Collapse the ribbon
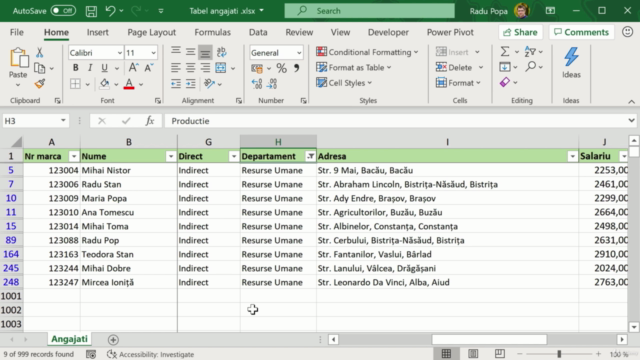 point(631,101)
